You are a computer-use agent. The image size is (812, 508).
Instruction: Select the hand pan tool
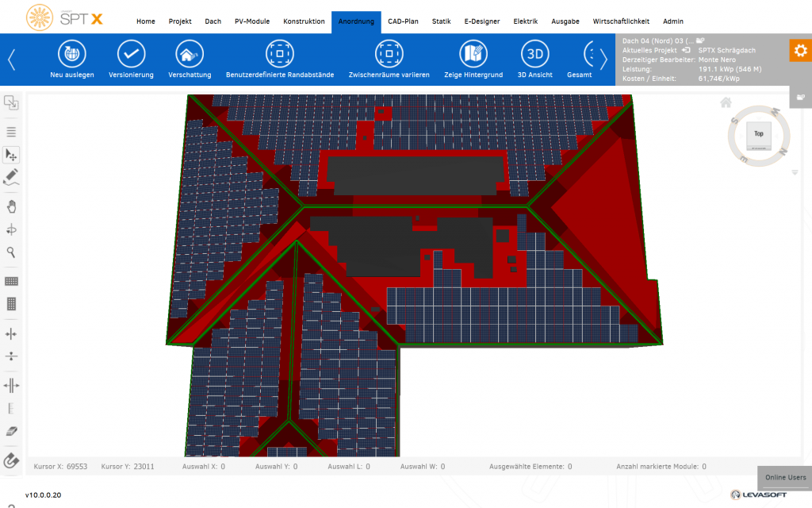coord(12,206)
